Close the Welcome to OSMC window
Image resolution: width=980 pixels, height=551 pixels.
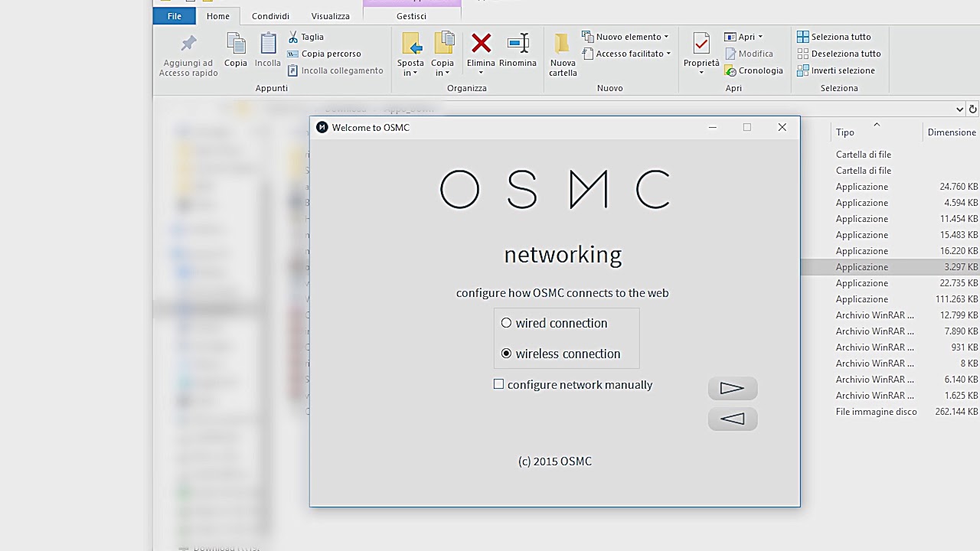782,127
